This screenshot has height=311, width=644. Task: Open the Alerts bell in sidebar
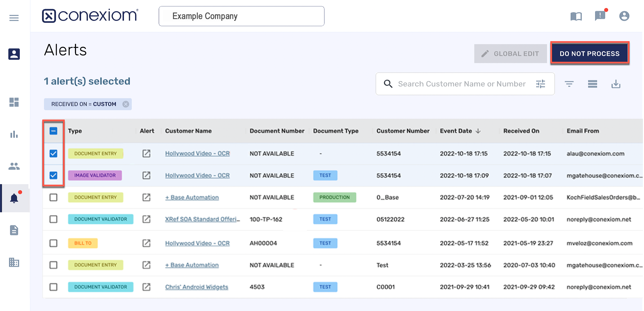(14, 198)
